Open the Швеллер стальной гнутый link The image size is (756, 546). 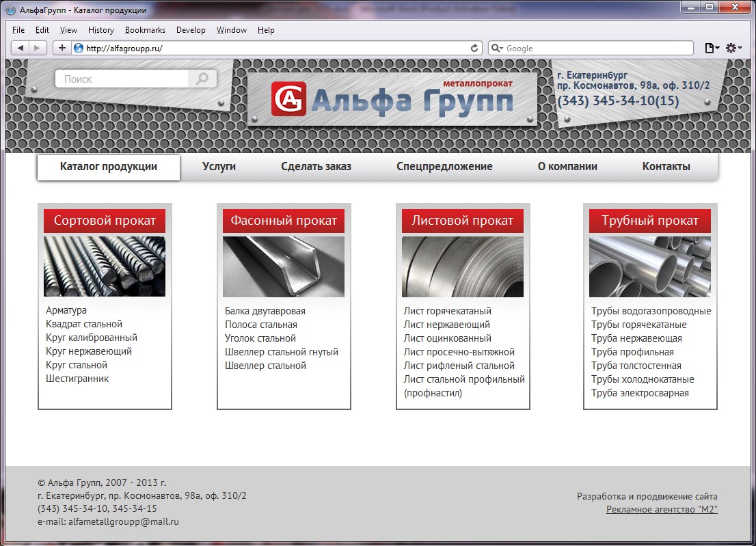pyautogui.click(x=282, y=352)
